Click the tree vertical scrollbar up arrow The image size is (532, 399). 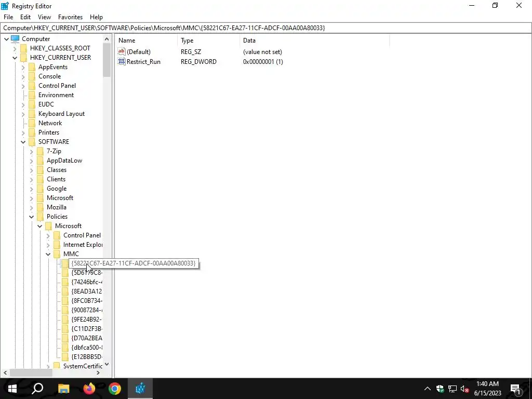[x=107, y=39]
